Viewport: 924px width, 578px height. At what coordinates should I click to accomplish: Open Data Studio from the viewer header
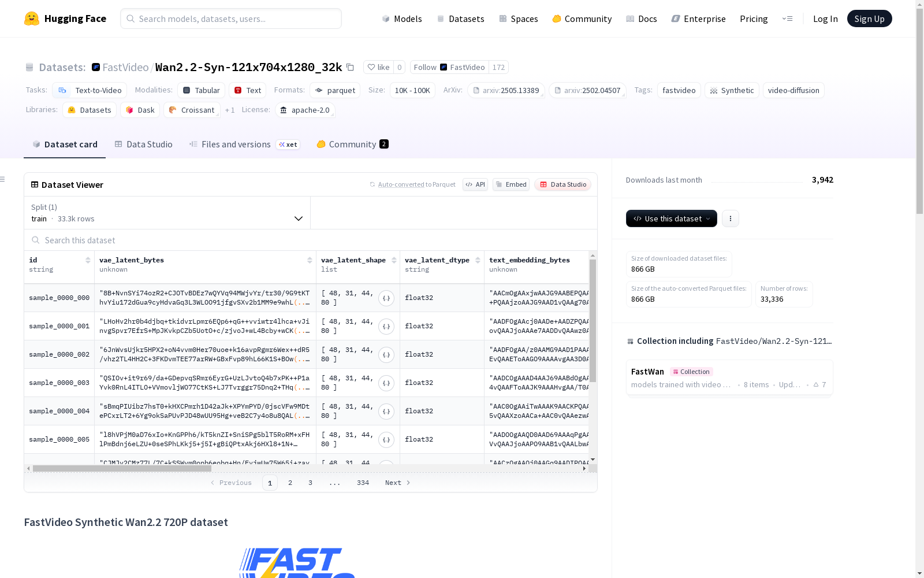563,184
